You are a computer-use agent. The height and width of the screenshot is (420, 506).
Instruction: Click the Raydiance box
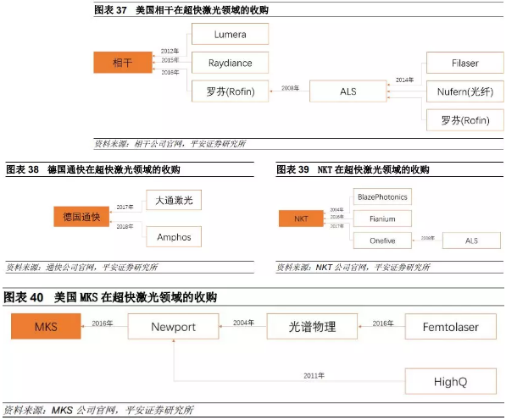pyautogui.click(x=230, y=63)
